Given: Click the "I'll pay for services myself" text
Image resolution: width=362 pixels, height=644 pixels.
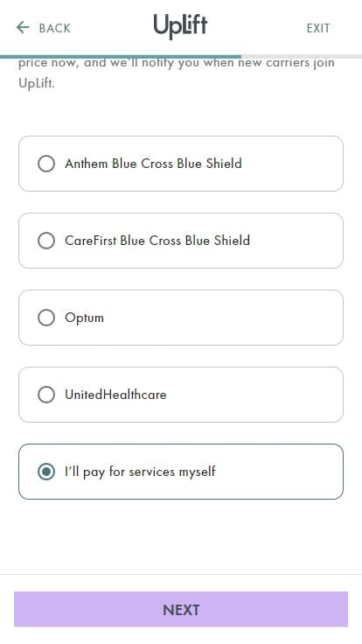Looking at the screenshot, I should pyautogui.click(x=140, y=472).
